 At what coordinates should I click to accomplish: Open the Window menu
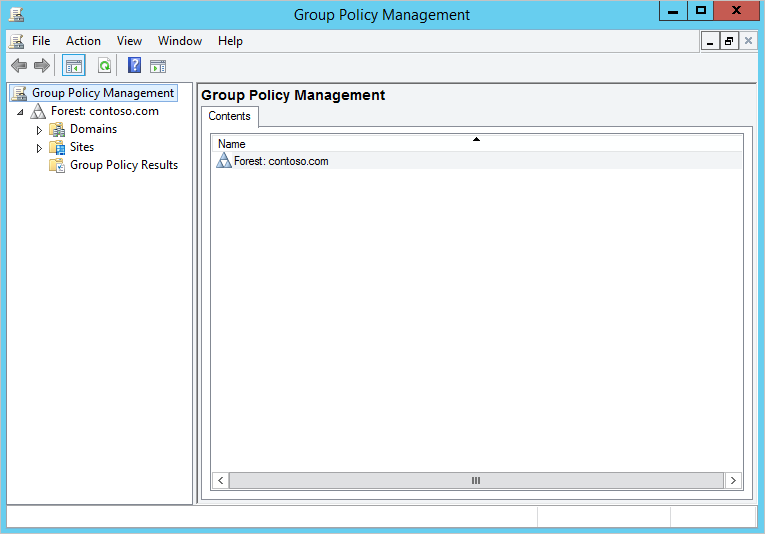(x=180, y=41)
